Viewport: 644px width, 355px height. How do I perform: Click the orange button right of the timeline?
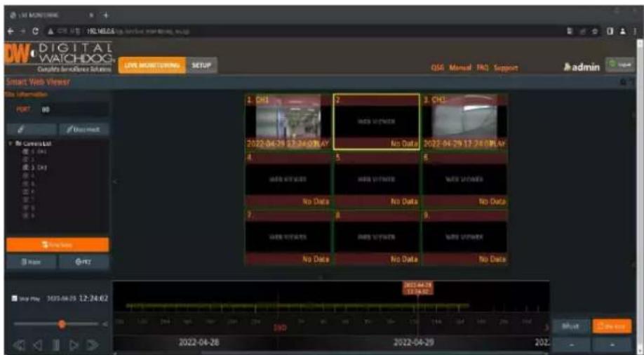point(612,327)
